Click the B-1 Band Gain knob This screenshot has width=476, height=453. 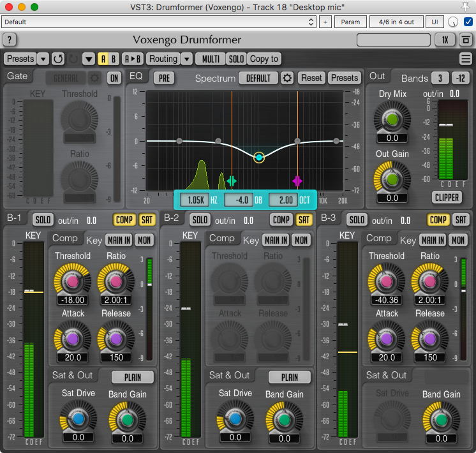tap(128, 420)
